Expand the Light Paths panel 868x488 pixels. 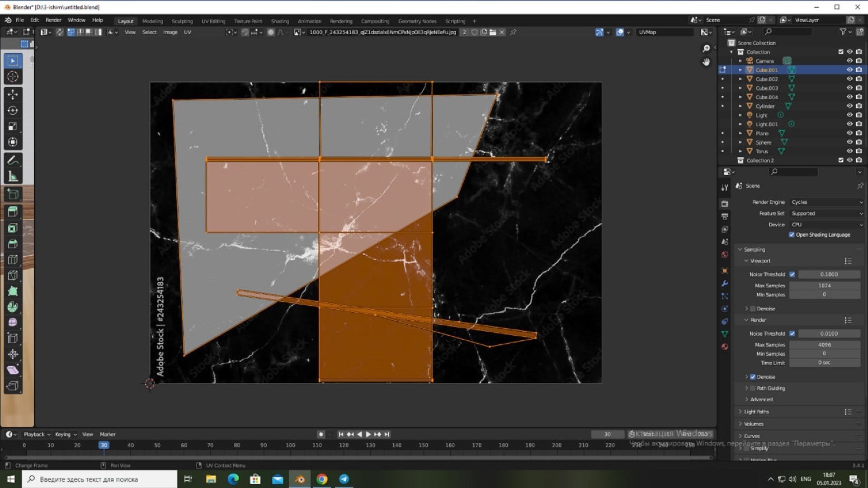(x=756, y=412)
